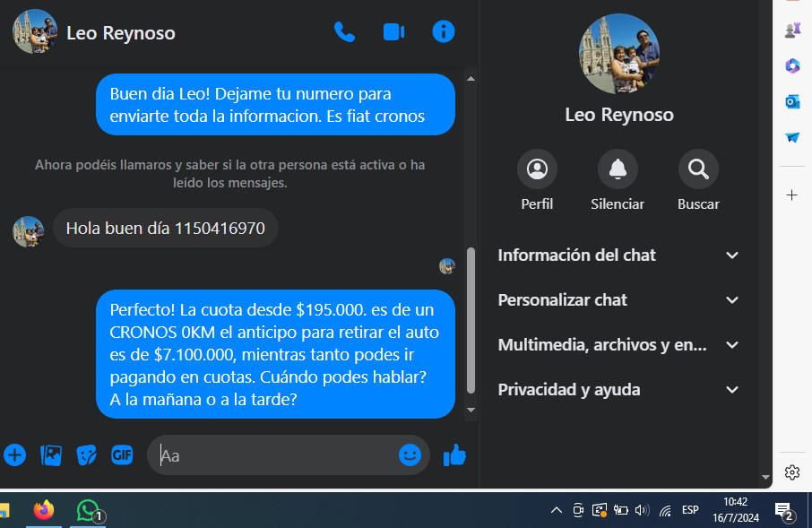
Task: Start a video call in chat header
Action: point(393,32)
